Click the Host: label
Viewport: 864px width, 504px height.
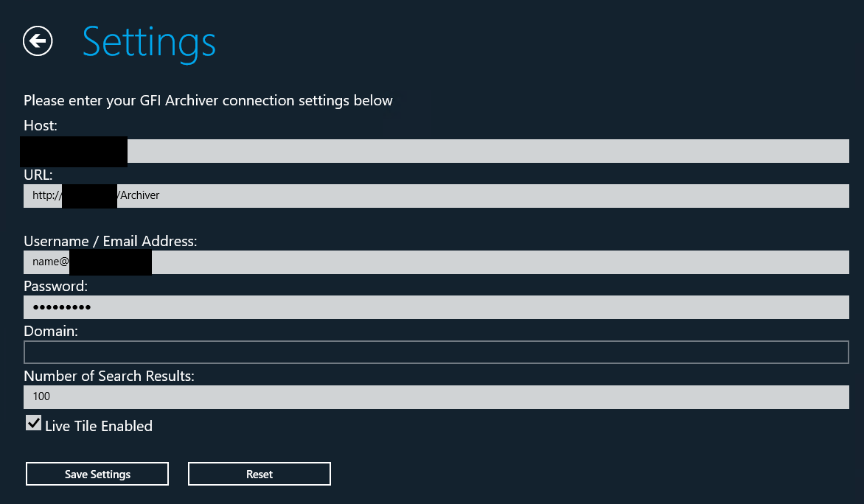tap(41, 125)
